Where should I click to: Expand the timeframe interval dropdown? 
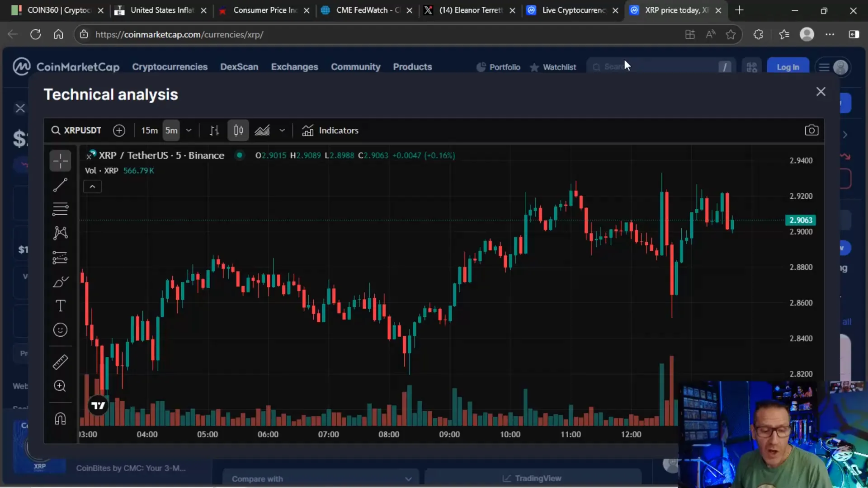(x=189, y=131)
